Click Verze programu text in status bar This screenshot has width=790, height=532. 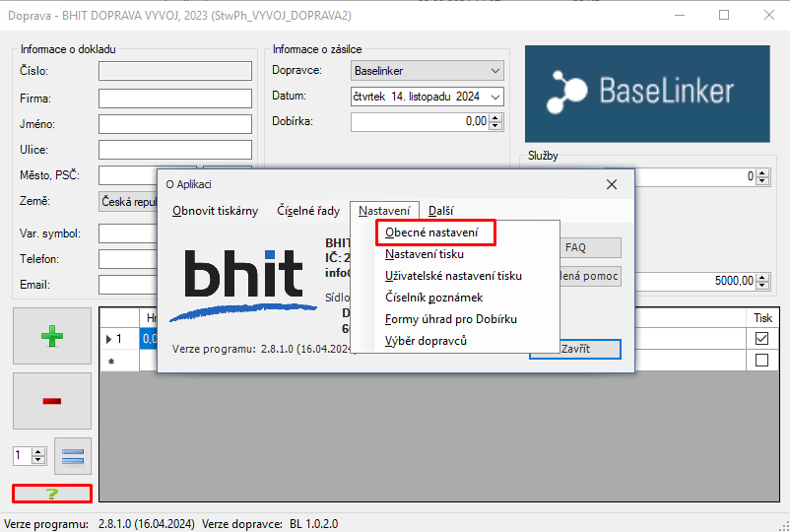(99, 524)
